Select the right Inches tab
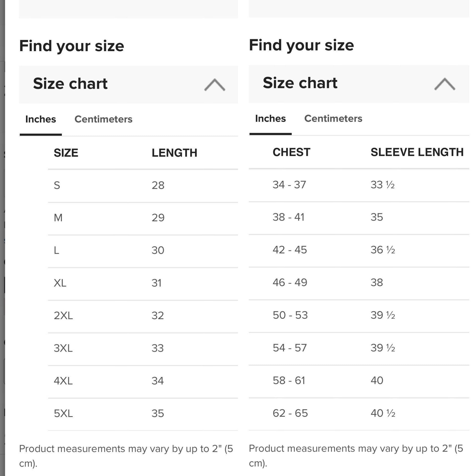The height and width of the screenshot is (476, 476). click(x=270, y=118)
